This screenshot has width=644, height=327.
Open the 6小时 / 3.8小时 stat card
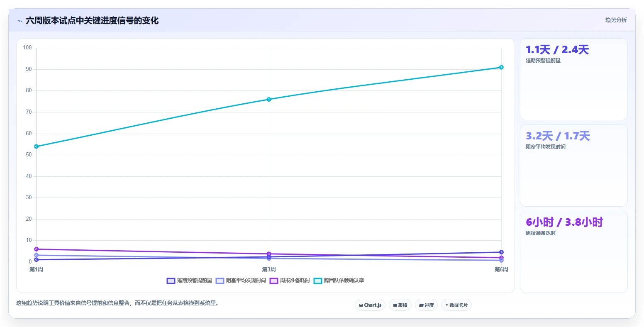coord(573,252)
